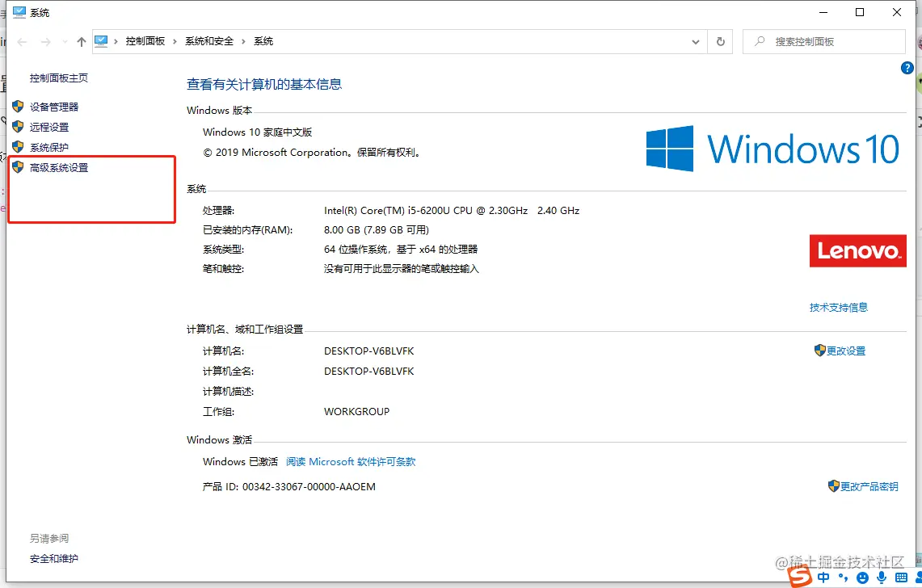Select the 控制面板 breadcrumb
This screenshot has width=922, height=588.
coord(145,41)
